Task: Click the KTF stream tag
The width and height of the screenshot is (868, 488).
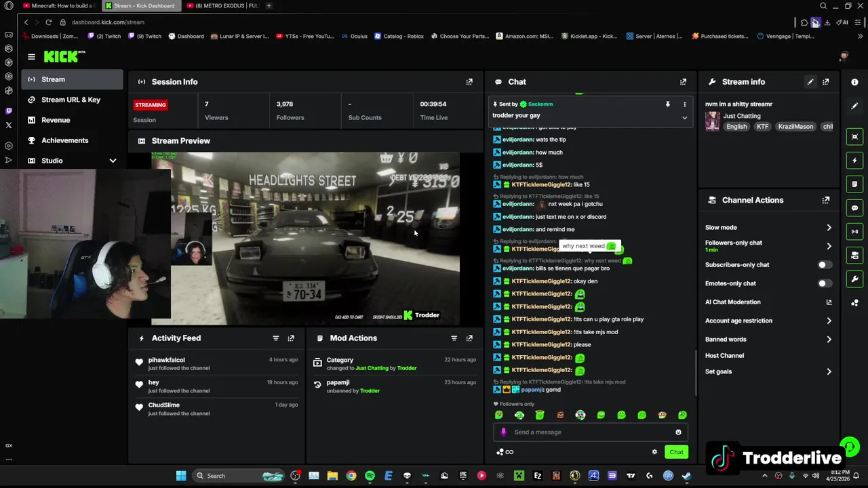Action: point(763,127)
